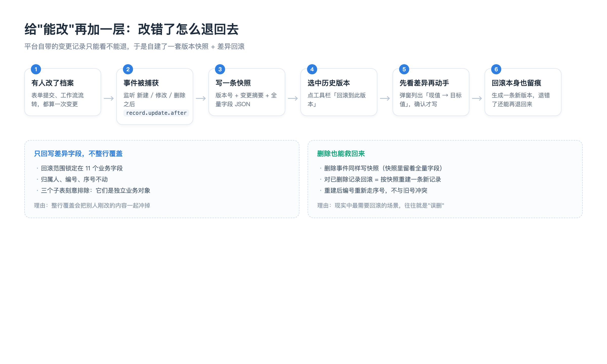The height and width of the screenshot is (364, 607).
Task: Select text 监听 新建 / 修改 / 删除之后
Action: tap(155, 100)
